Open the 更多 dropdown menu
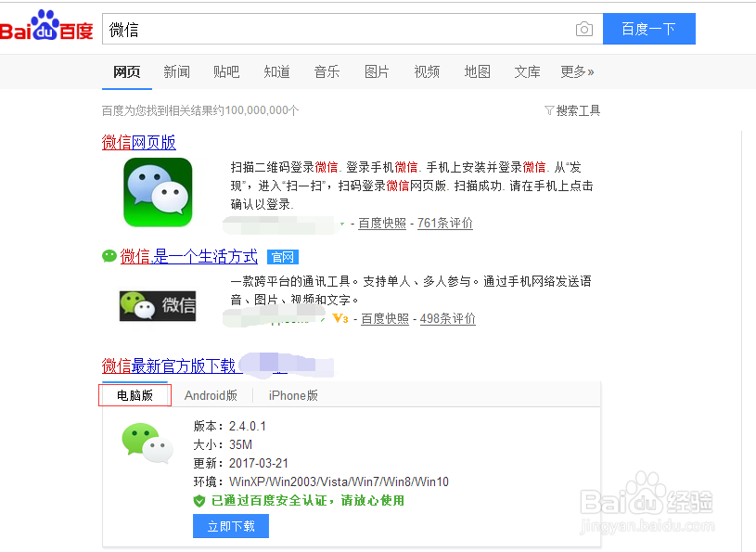Viewport: 756px width, 552px height. click(577, 71)
